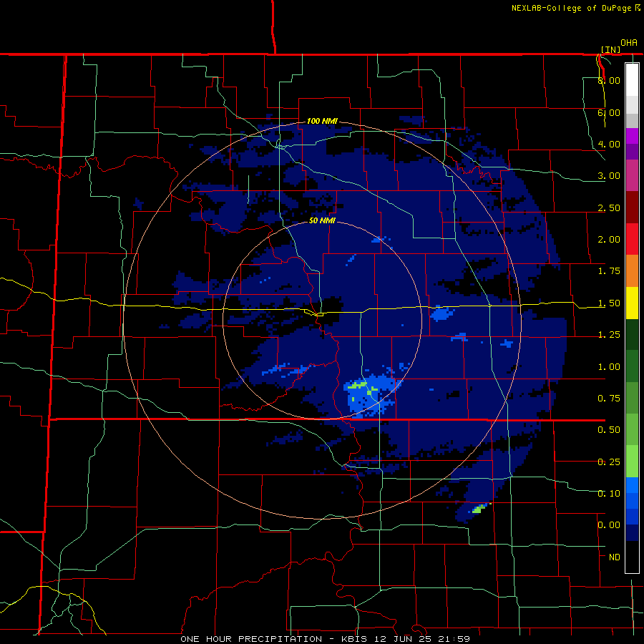Image resolution: width=644 pixels, height=644 pixels.
Task: Select the 2.00 legend value
Action: point(609,240)
